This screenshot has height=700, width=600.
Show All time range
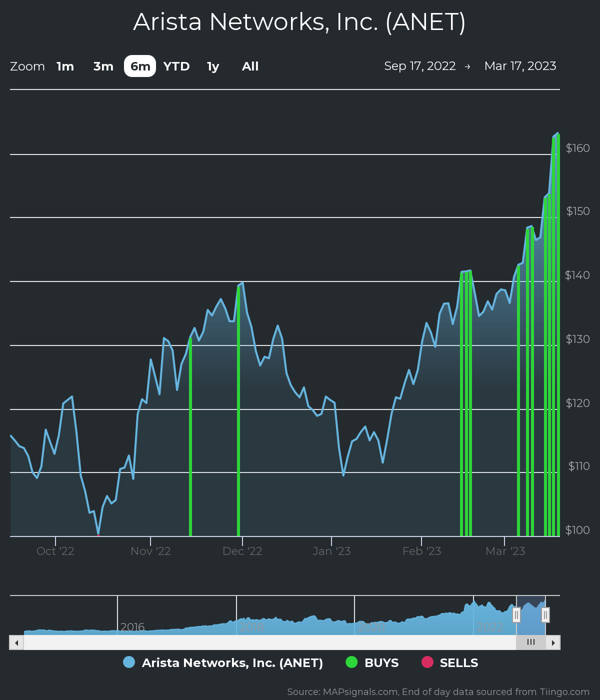[250, 66]
